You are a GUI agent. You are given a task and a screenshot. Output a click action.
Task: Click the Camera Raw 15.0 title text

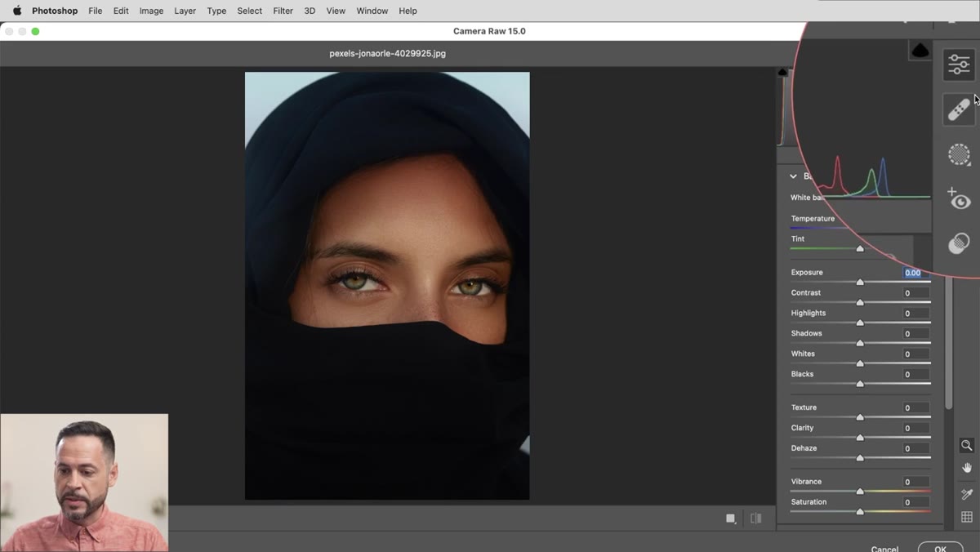(489, 31)
